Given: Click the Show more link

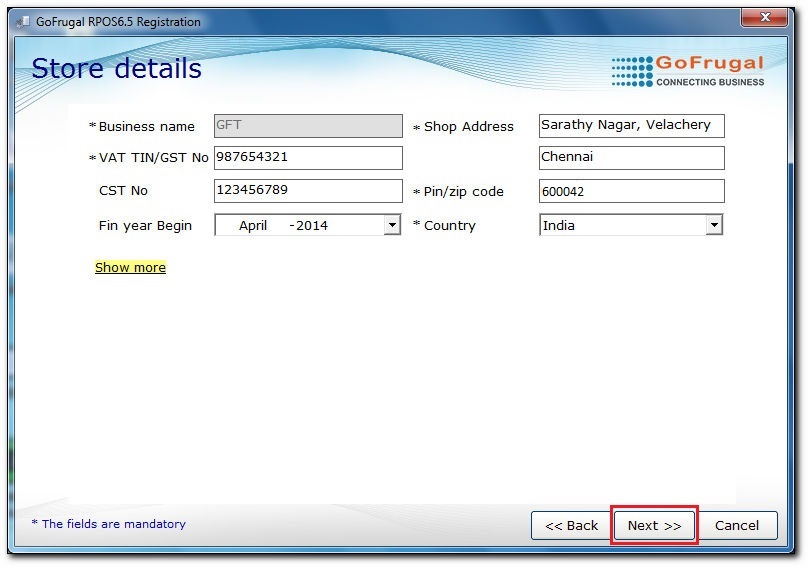Looking at the screenshot, I should (x=130, y=267).
